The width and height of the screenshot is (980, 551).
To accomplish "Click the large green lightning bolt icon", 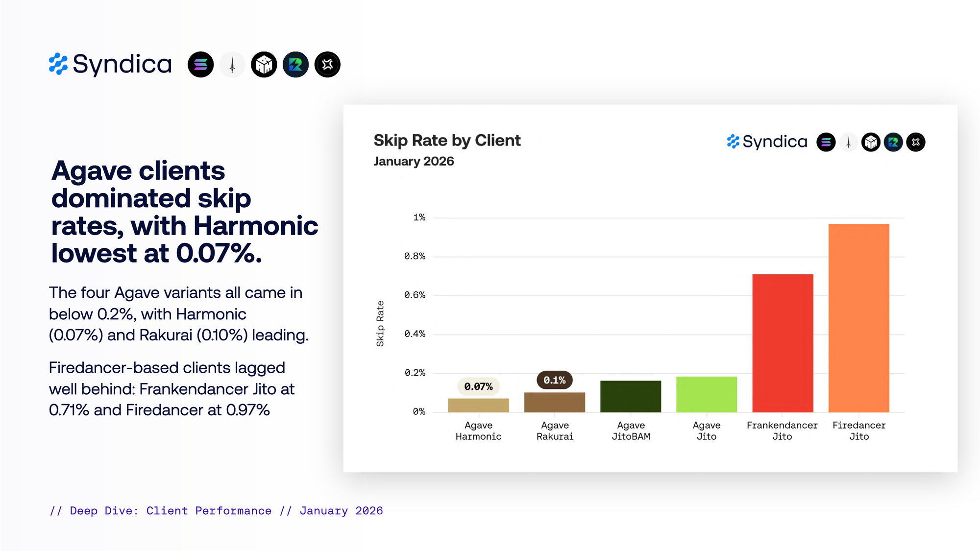I will pos(296,65).
